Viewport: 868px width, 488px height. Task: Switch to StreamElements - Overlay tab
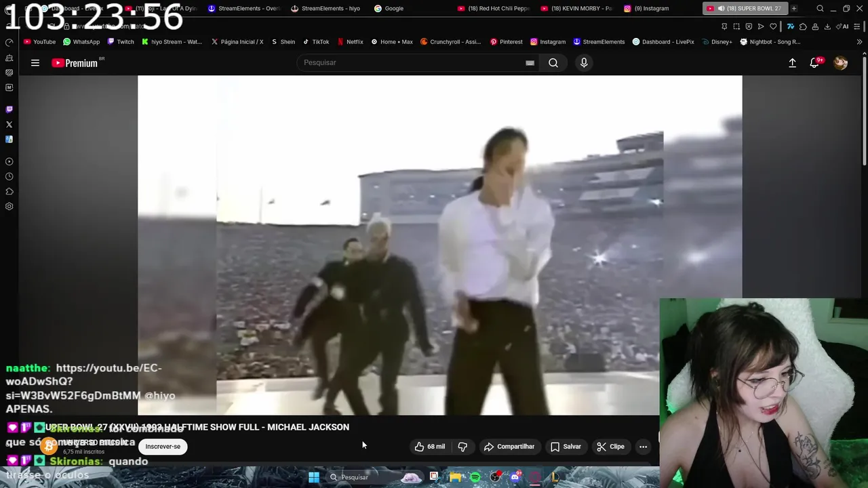(x=244, y=9)
